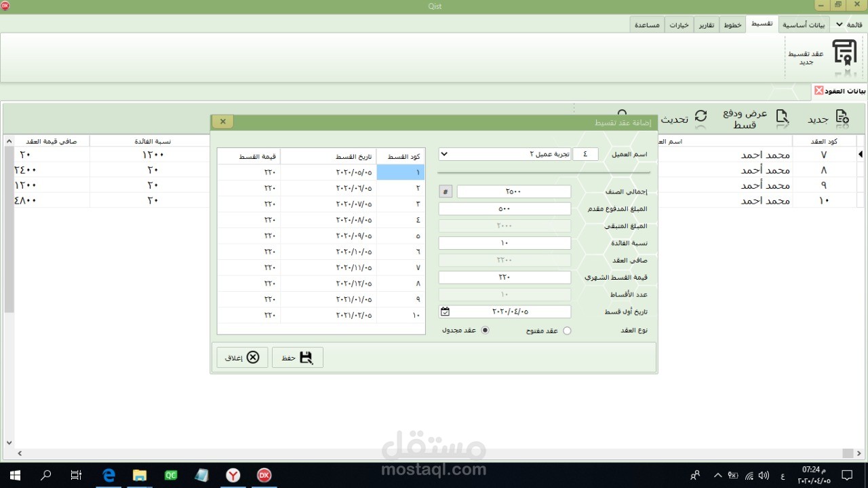Click the كود العقد column header in contracts grid
This screenshot has height=488, width=868.
824,141
